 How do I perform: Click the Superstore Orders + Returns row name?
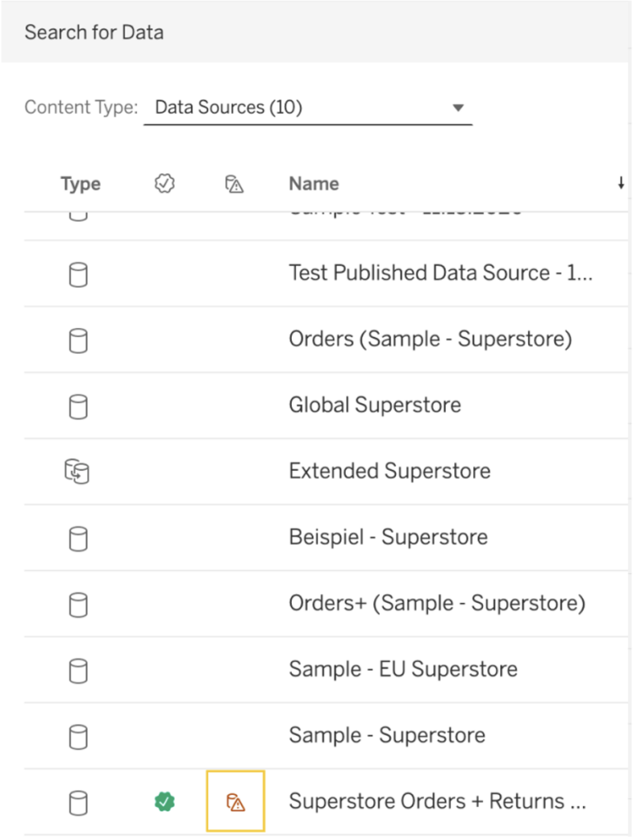coord(437,801)
